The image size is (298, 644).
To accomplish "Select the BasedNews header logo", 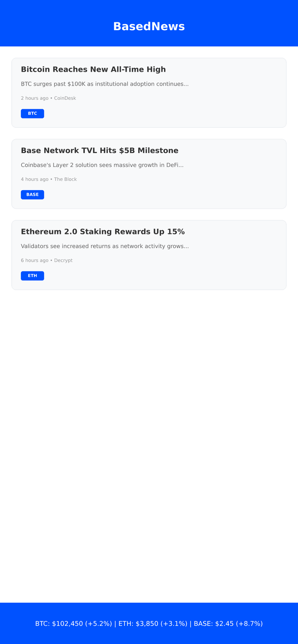I will (x=149, y=26).
